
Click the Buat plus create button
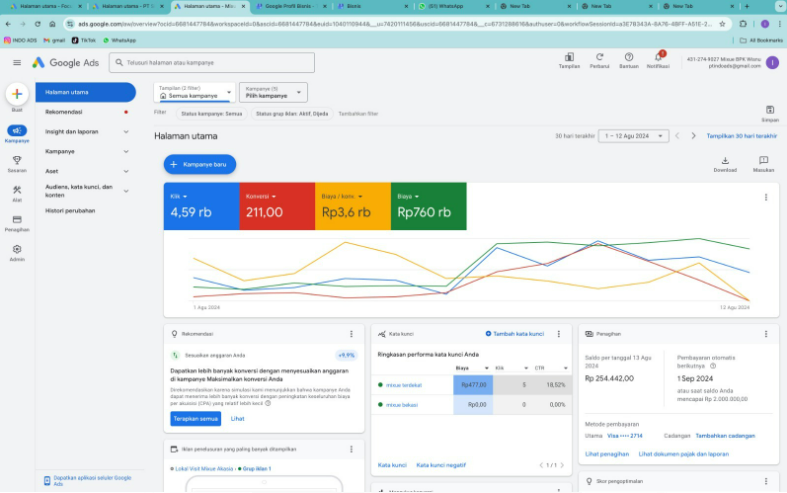tap(16, 94)
